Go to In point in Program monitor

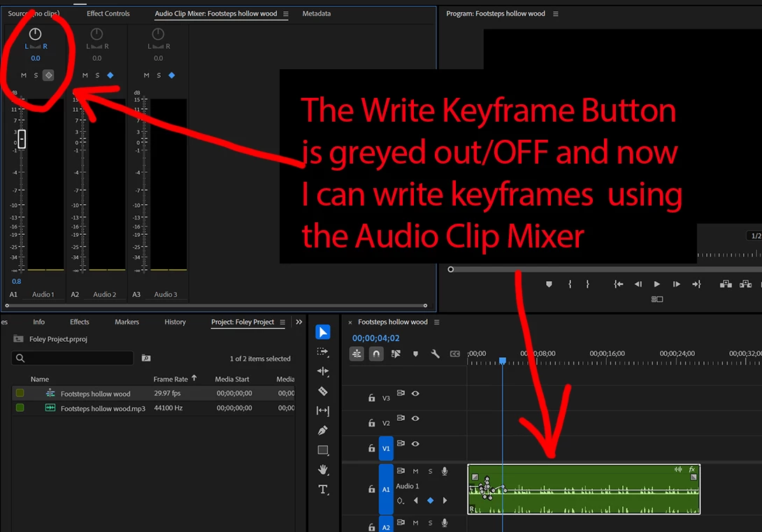618,285
